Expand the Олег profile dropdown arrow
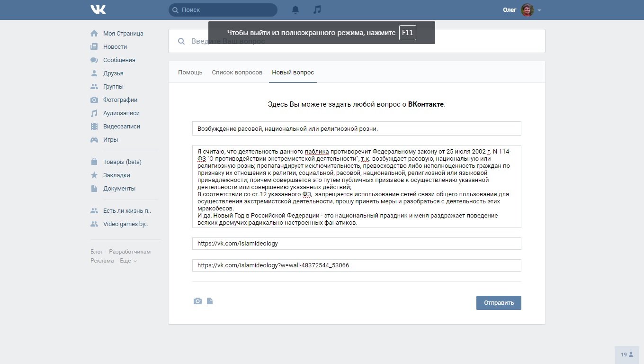This screenshot has width=644, height=364. [539, 10]
